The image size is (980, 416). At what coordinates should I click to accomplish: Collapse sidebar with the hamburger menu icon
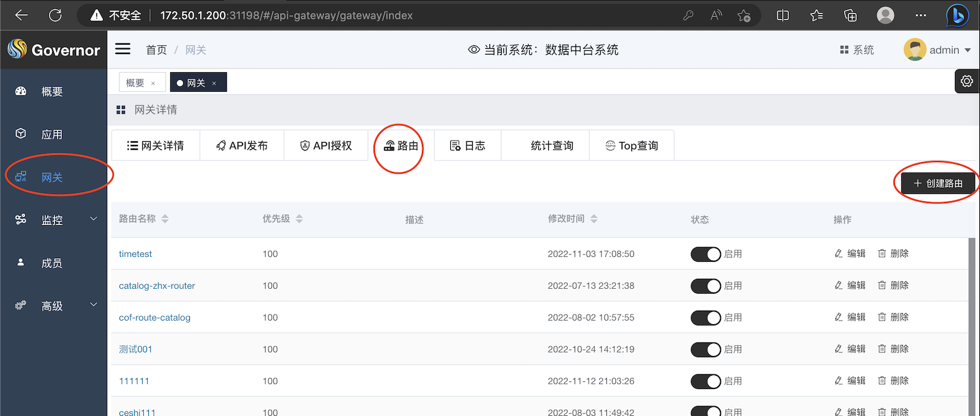point(123,49)
